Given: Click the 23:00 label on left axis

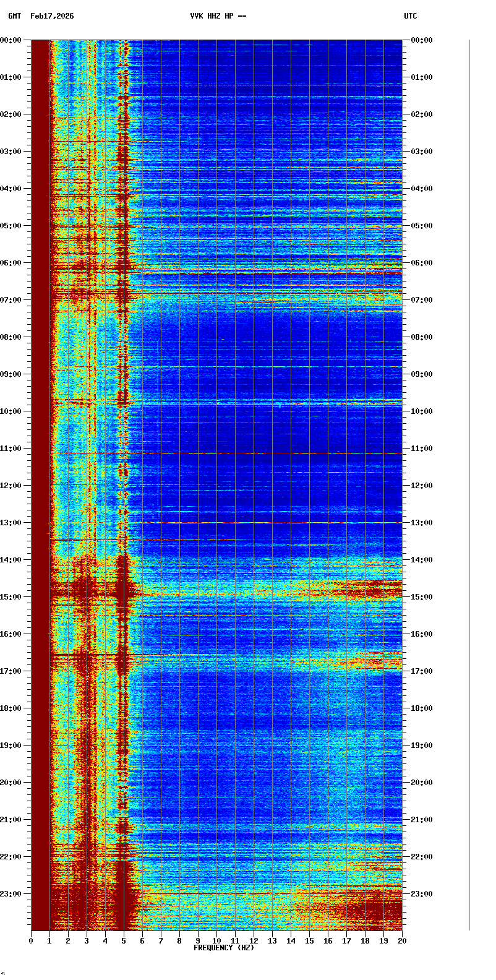Looking at the screenshot, I should pos(11,894).
